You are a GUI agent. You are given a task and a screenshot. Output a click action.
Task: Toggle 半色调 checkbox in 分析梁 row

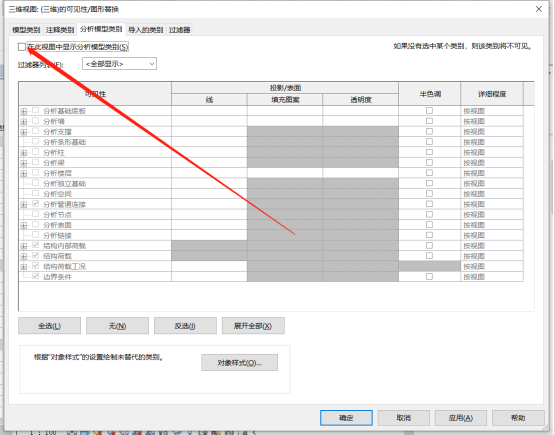coord(429,163)
